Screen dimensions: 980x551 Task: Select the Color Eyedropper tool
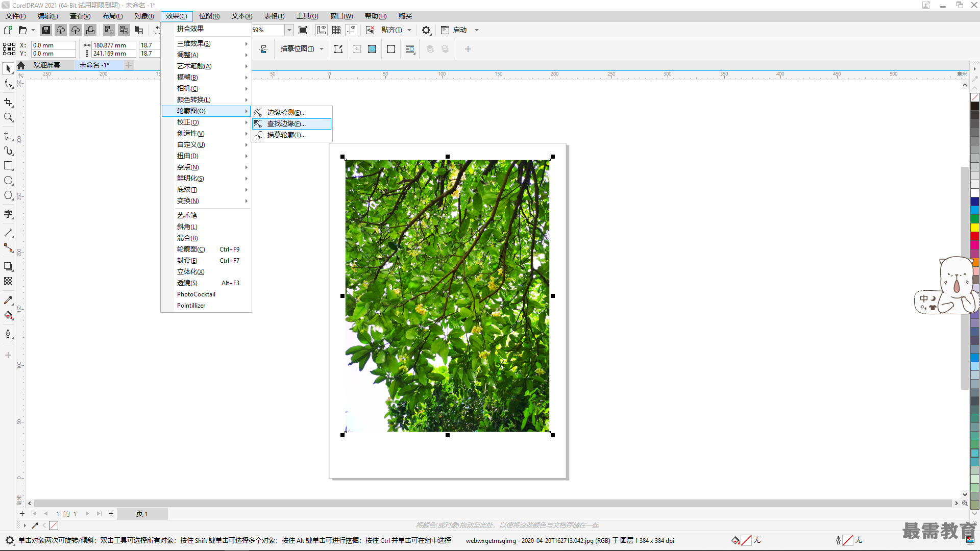[x=8, y=300]
